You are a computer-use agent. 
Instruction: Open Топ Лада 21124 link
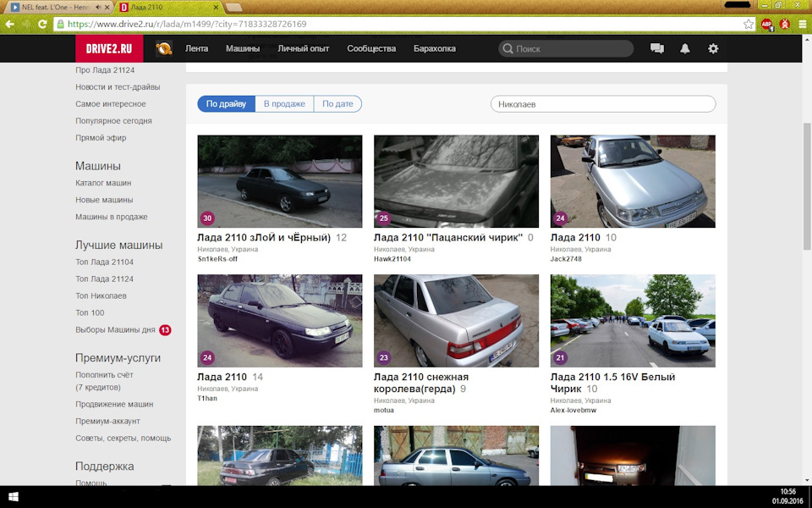(105, 279)
